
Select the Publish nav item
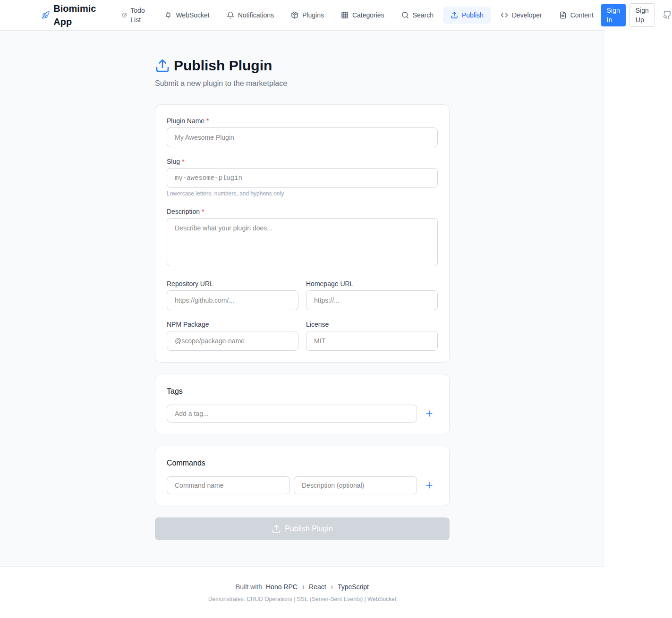click(x=467, y=15)
